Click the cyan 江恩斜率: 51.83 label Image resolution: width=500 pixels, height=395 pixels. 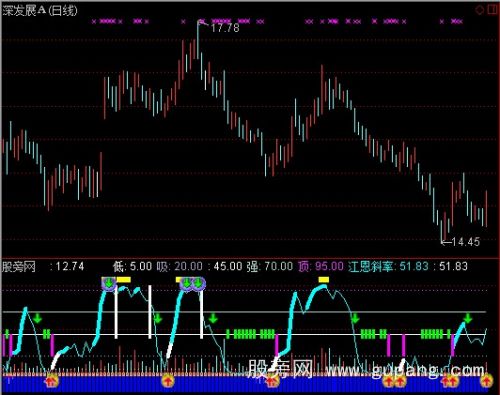(x=388, y=266)
